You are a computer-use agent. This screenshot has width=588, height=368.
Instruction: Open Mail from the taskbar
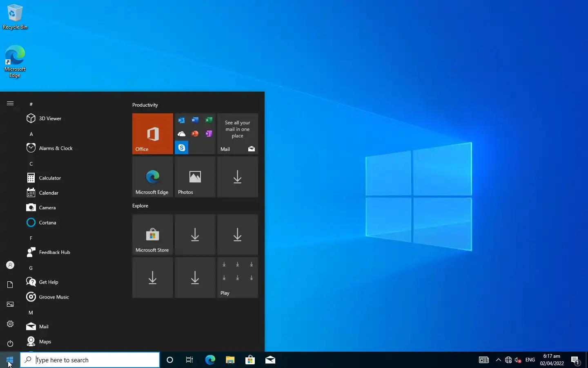270,360
